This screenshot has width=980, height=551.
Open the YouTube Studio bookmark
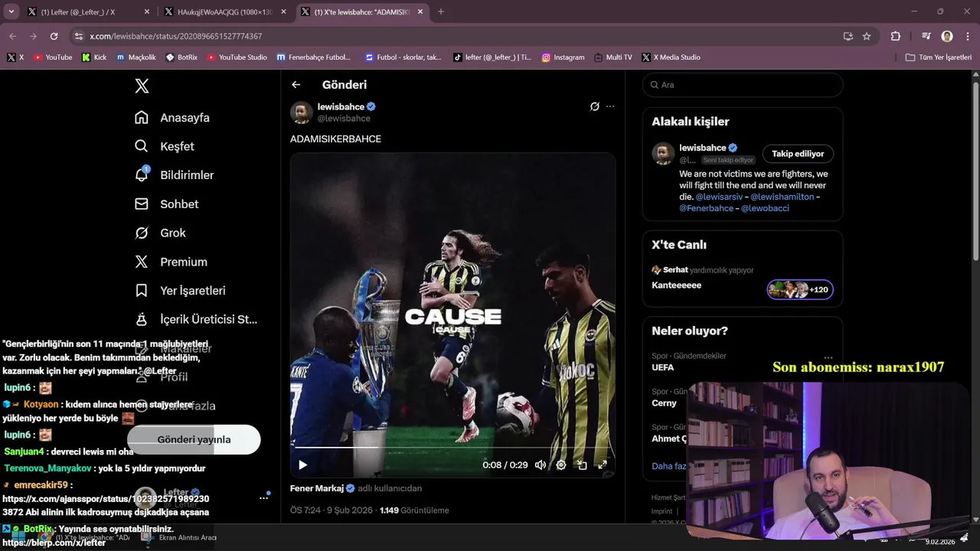[237, 57]
